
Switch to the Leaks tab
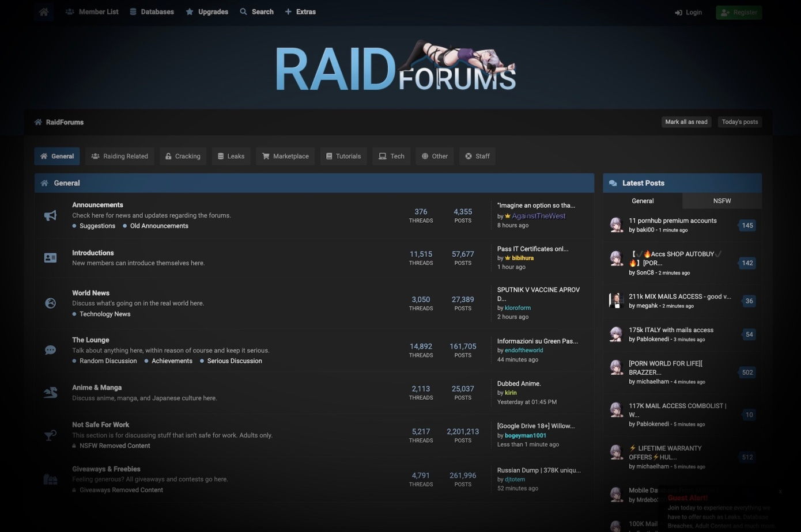click(x=231, y=156)
